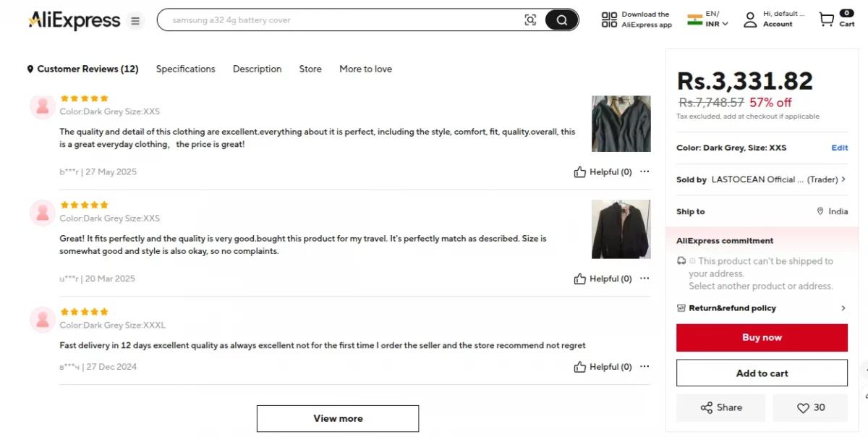Open the first review's grey jacket photo
The image size is (868, 437).
click(x=621, y=124)
